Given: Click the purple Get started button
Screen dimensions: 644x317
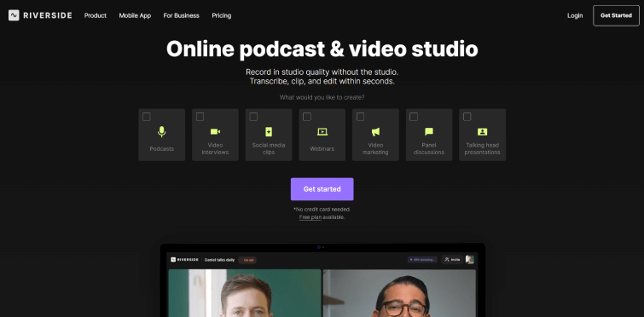Looking at the screenshot, I should (x=322, y=189).
